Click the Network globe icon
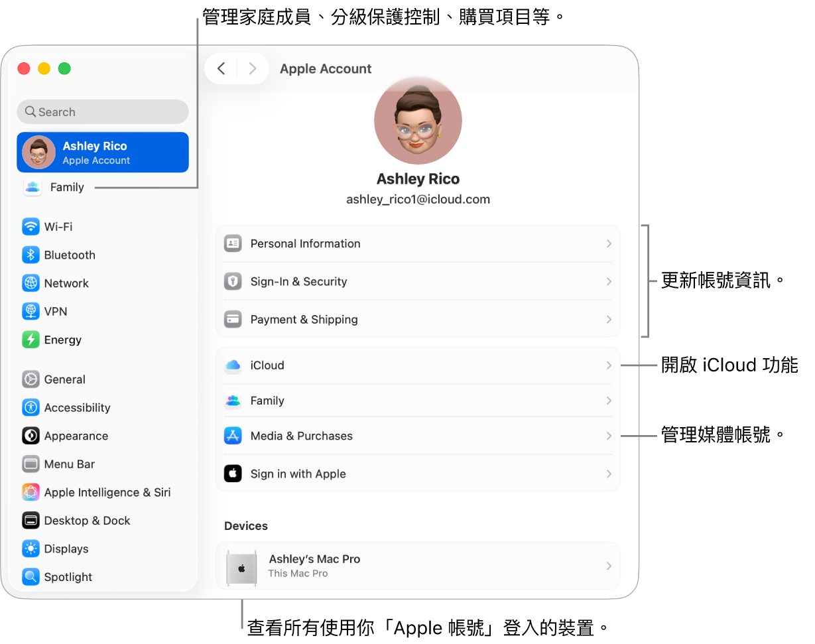This screenshot has width=815, height=644. pyautogui.click(x=31, y=283)
